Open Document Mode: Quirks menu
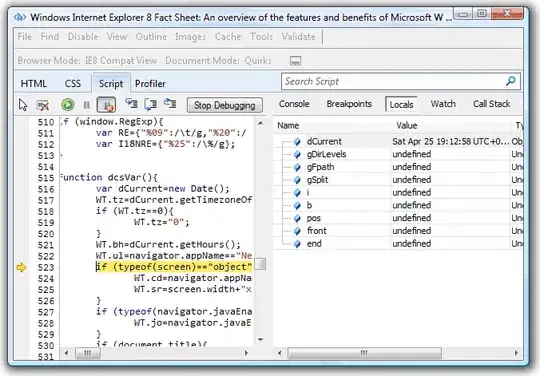The width and height of the screenshot is (540, 376). point(218,61)
